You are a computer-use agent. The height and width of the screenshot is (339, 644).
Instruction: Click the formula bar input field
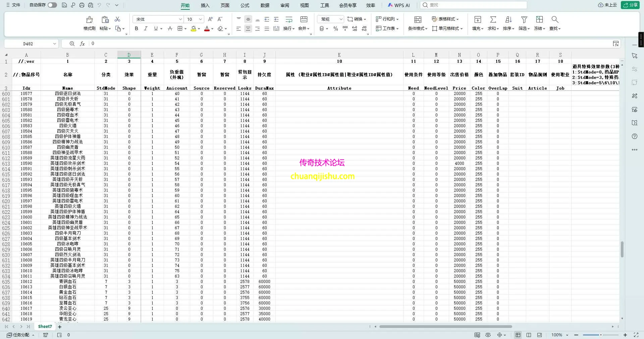click(x=350, y=44)
